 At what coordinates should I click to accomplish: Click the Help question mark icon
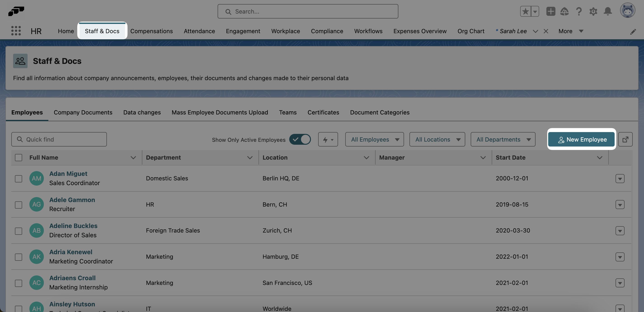point(579,11)
